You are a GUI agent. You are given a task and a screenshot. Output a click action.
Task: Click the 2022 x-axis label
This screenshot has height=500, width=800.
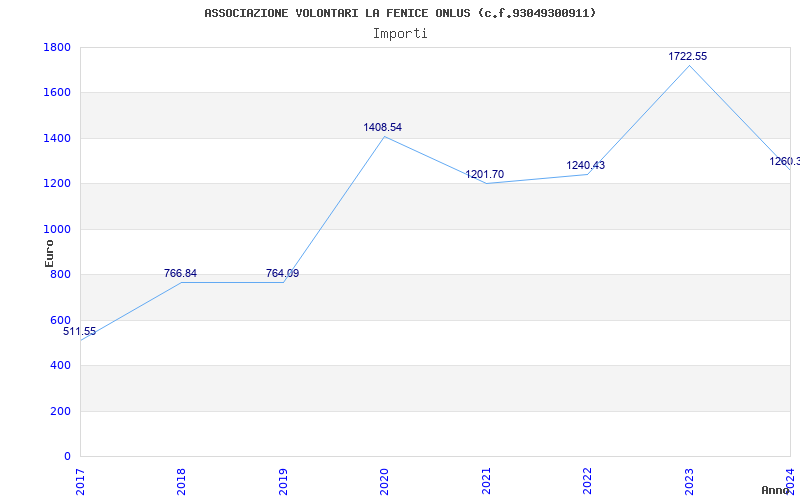click(587, 481)
